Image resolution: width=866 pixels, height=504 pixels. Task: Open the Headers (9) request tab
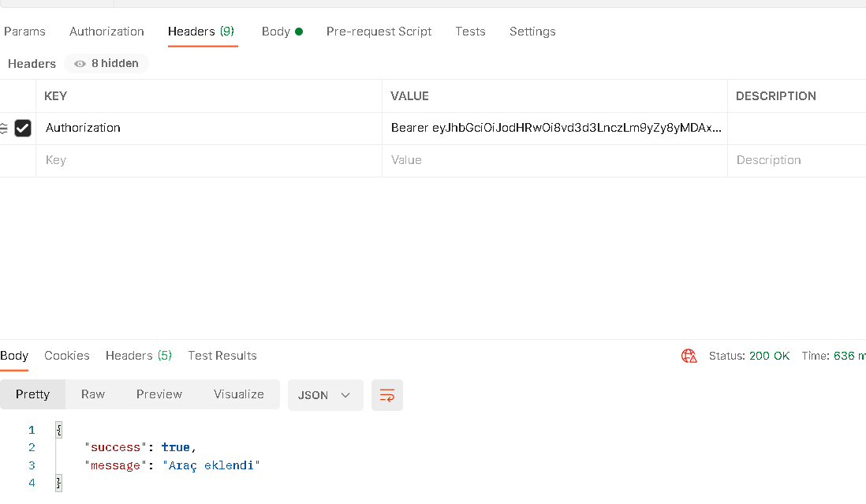[201, 31]
